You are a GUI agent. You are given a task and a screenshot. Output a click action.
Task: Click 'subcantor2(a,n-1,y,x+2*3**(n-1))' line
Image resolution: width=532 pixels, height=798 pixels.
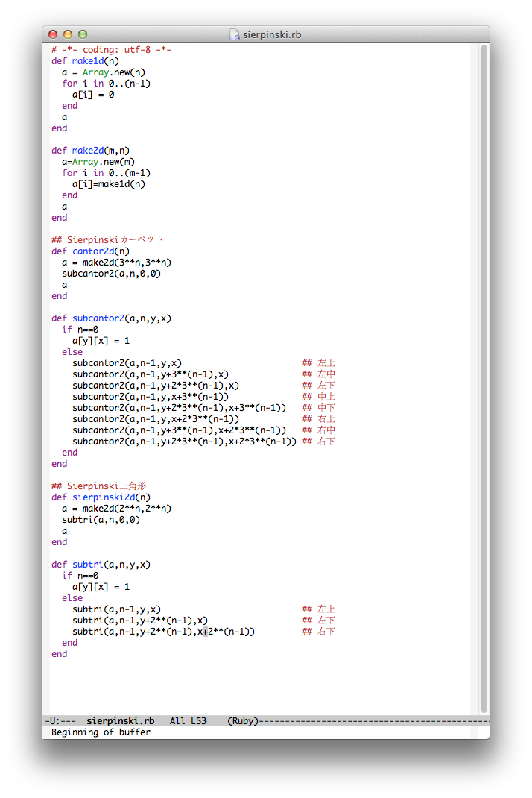[x=156, y=419]
